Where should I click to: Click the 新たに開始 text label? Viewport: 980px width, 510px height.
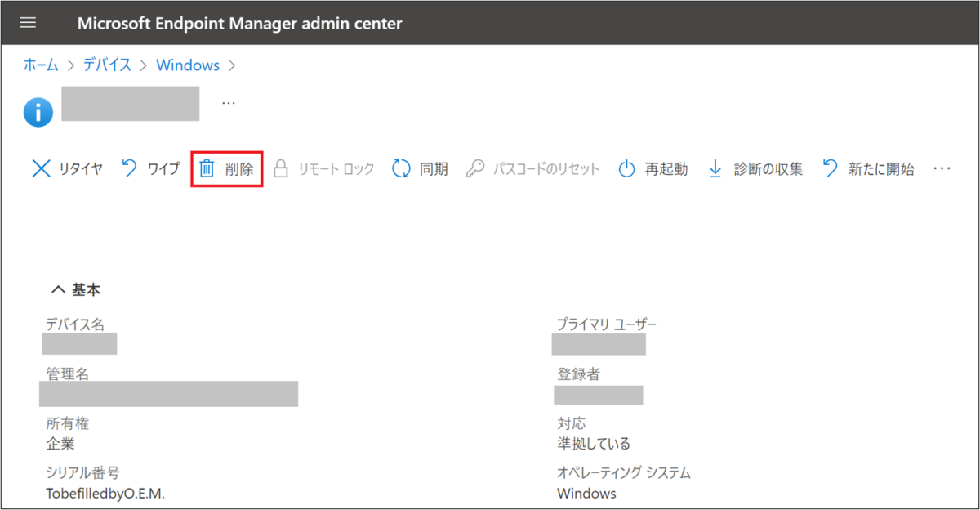click(x=881, y=169)
